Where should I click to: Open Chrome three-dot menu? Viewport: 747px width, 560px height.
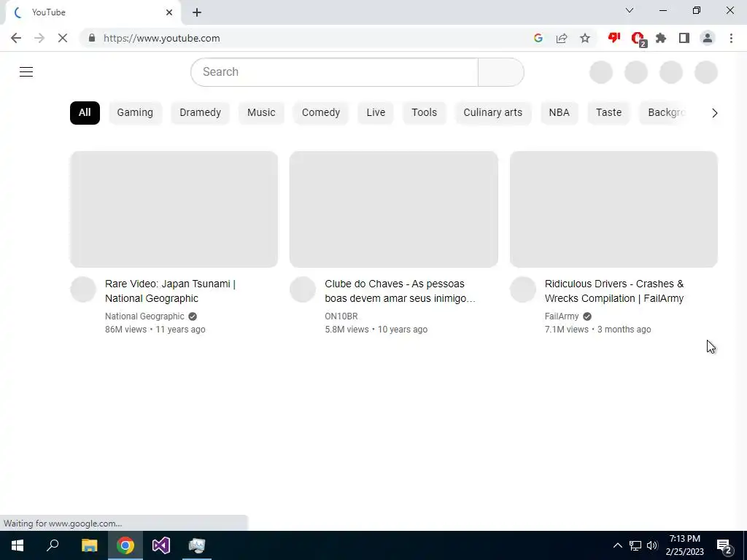[731, 38]
